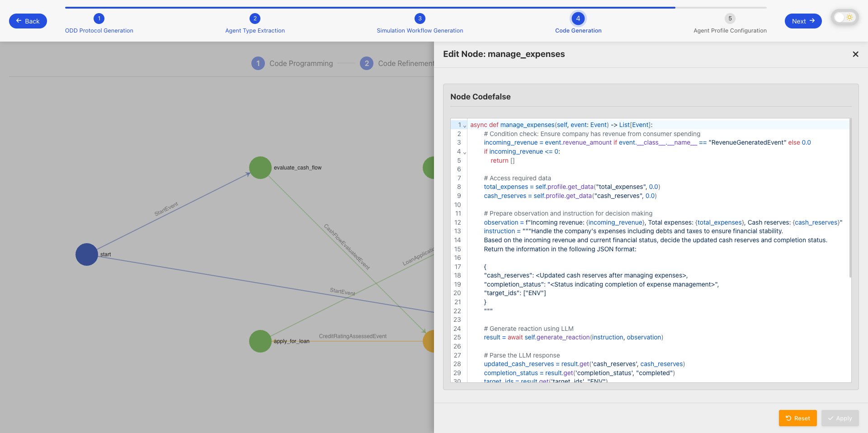Screen dimensions: 868x433
Task: Proceed with the Next button
Action: click(803, 21)
